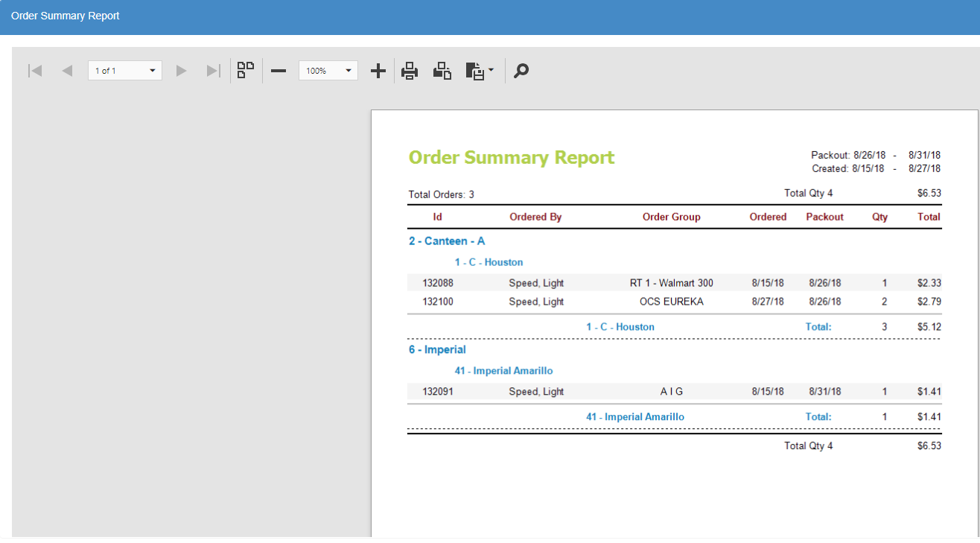Viewport: 980px width, 543px height.
Task: Go to the previous report page
Action: (67, 71)
